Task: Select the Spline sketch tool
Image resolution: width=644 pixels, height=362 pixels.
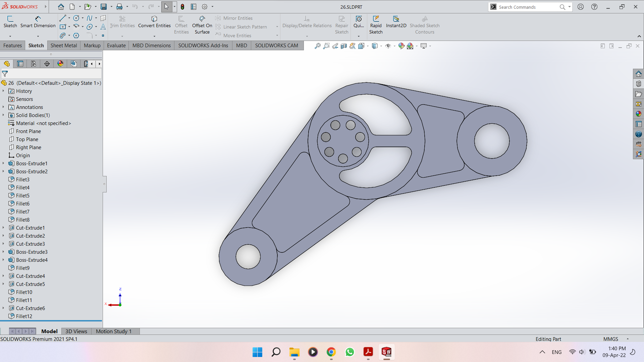Action: click(x=90, y=18)
